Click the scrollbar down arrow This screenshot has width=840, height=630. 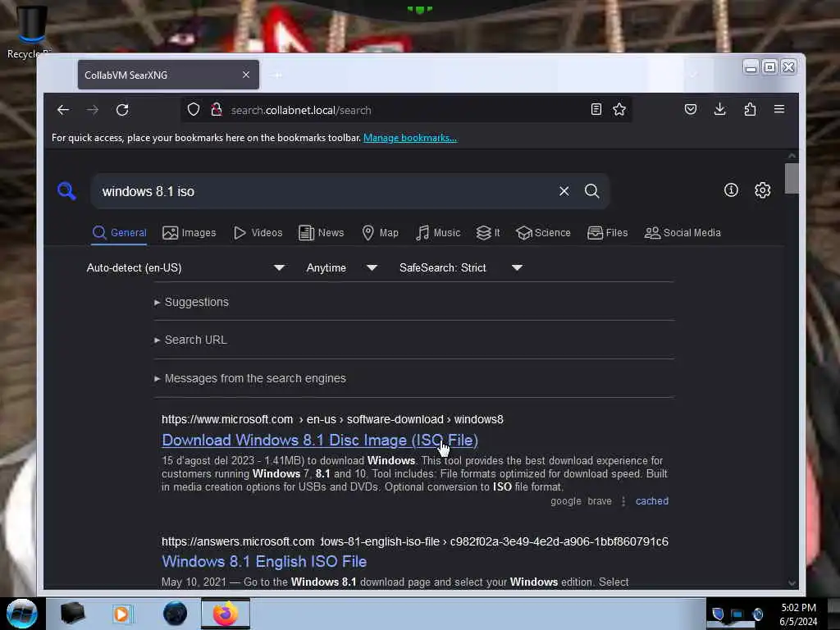792,583
